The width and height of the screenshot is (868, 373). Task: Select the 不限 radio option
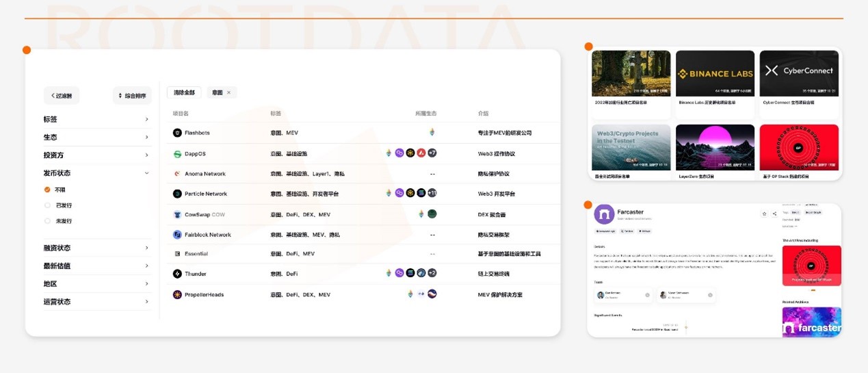click(x=47, y=190)
